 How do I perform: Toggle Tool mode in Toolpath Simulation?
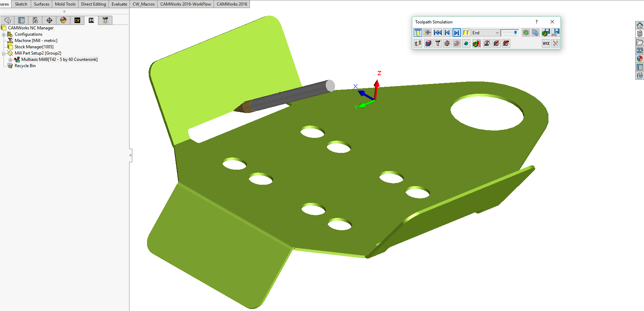coord(418,33)
